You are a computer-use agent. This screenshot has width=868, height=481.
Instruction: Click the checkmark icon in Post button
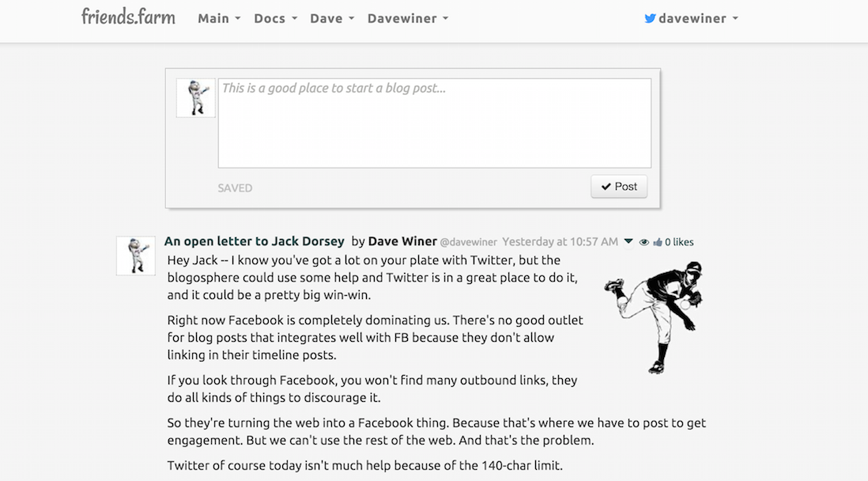606,187
